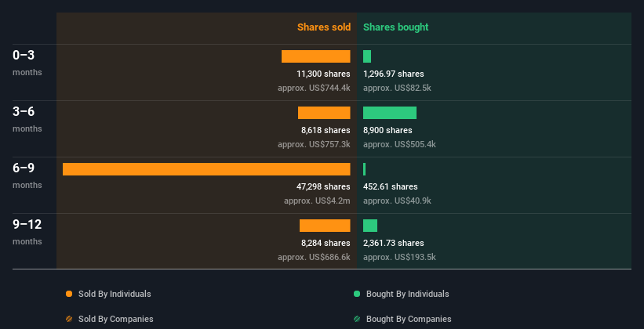Viewport: 644px width, 329px height.
Task: Click the orange sold bar for 9–12 months
Action: point(325,226)
